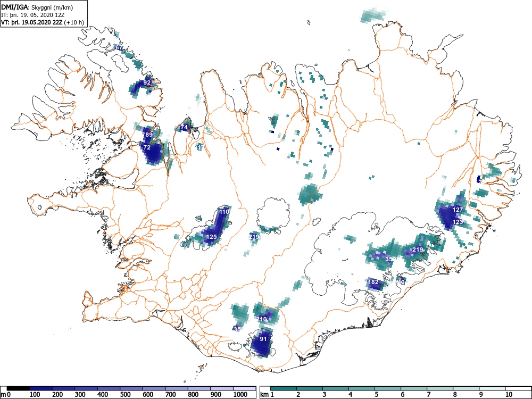Click the '210' visibility value on the map

tap(261, 319)
